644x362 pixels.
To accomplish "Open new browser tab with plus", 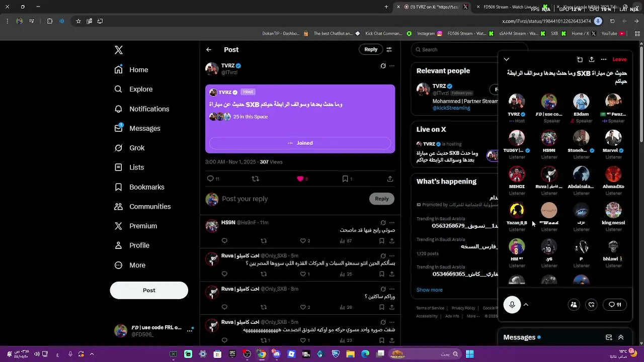I will coord(386,7).
